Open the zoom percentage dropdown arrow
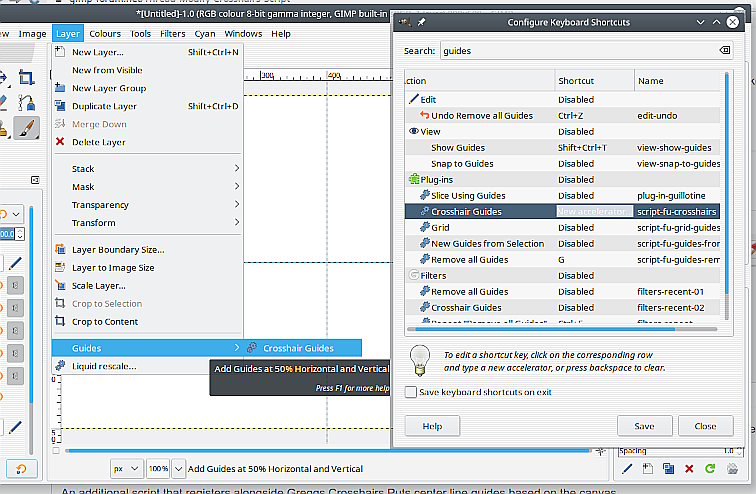Screen dimensions: 756x494 (178, 468)
